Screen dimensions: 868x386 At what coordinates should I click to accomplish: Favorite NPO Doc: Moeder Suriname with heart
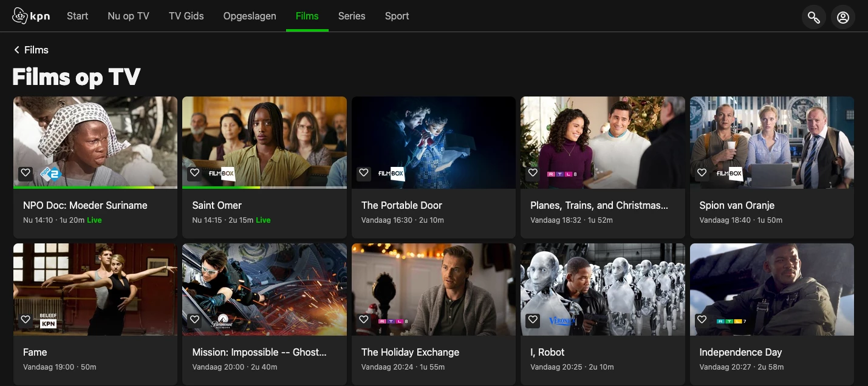(x=26, y=173)
